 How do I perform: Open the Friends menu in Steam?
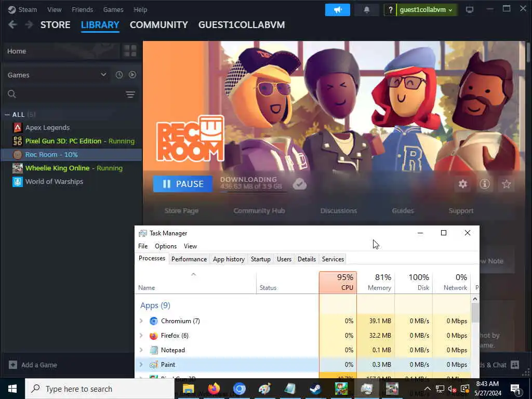point(82,9)
